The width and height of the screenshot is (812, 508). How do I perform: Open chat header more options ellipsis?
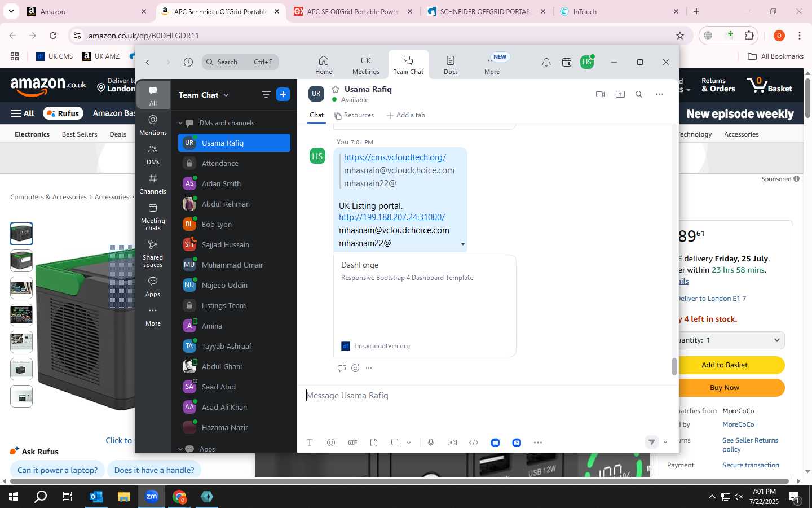tap(660, 94)
